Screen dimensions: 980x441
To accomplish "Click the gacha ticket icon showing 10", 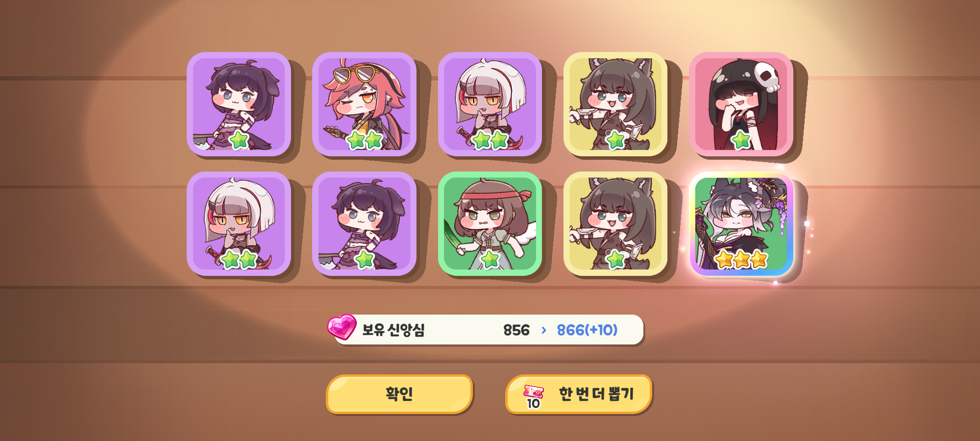I will coord(533,396).
